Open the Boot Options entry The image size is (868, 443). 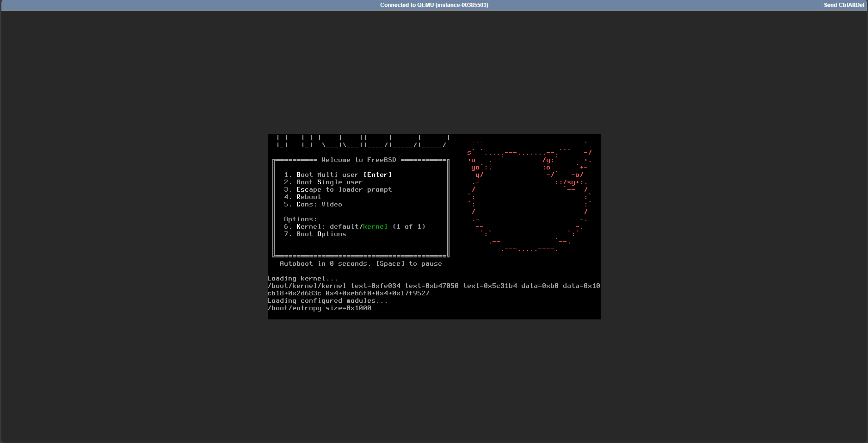tap(315, 234)
